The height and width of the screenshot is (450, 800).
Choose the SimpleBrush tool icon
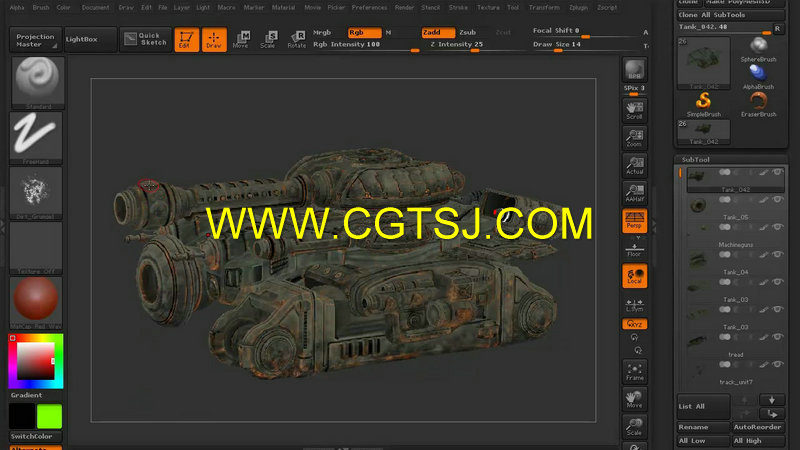click(x=704, y=105)
